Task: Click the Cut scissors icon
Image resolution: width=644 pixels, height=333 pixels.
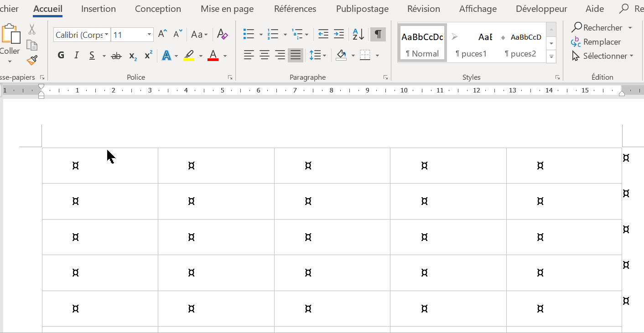Action: pos(31,30)
